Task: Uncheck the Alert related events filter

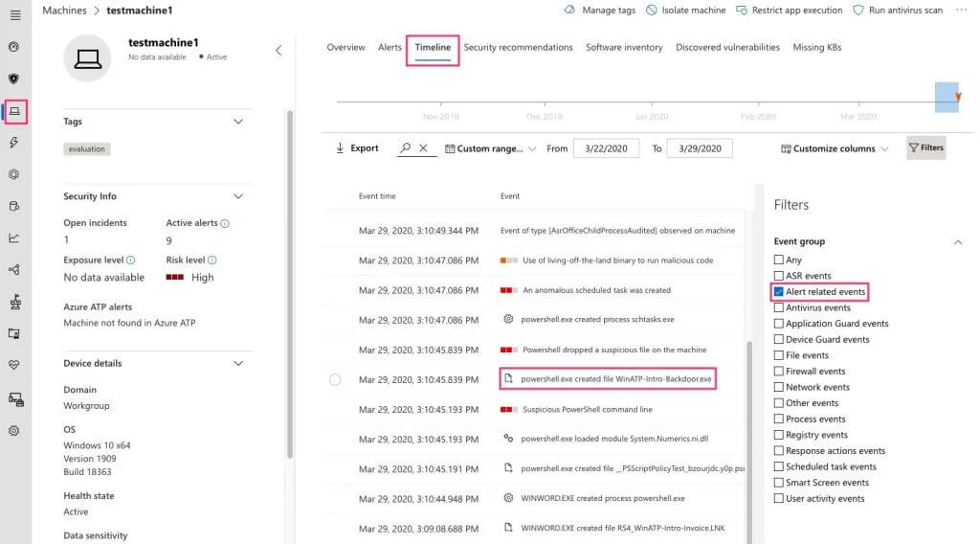Action: click(779, 292)
